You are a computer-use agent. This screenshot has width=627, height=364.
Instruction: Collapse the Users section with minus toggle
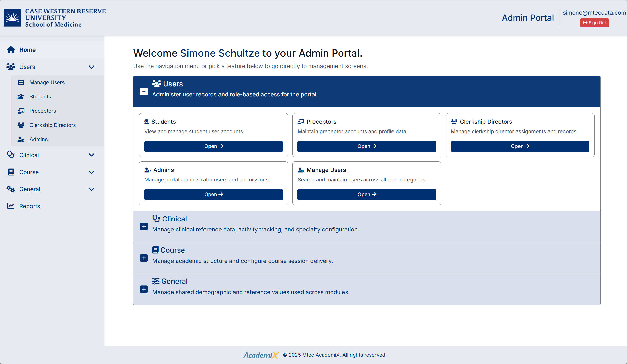tap(144, 91)
